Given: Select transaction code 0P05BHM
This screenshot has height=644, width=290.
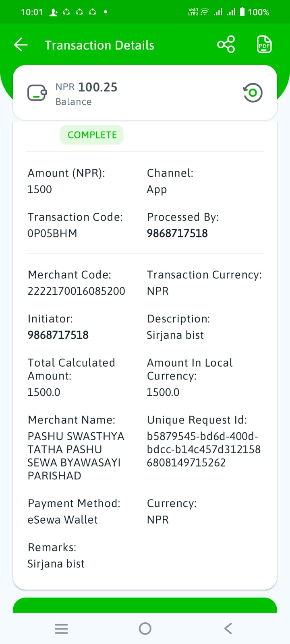Looking at the screenshot, I should (x=52, y=233).
